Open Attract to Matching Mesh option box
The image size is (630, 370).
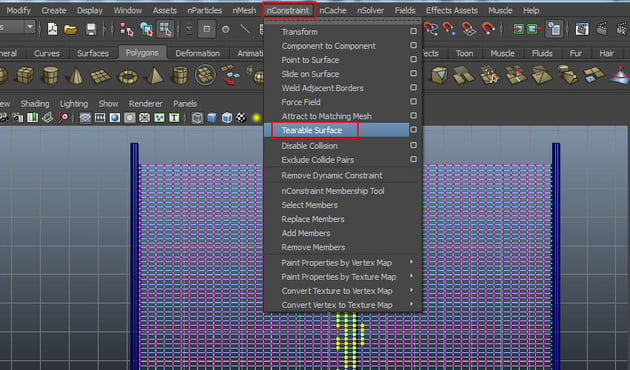(413, 116)
